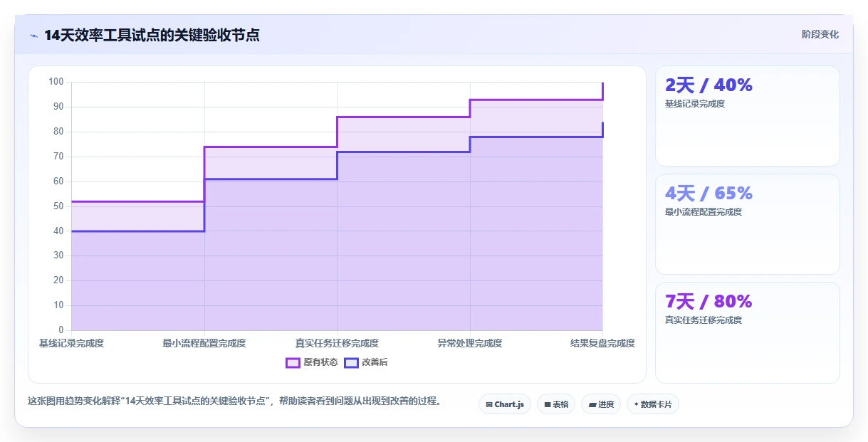Click the 原有状态 legend color box
The width and height of the screenshot is (868, 442).
293,362
